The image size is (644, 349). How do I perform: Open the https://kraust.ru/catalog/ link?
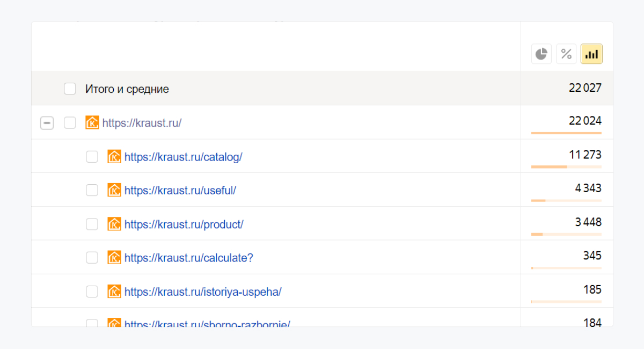(x=183, y=157)
